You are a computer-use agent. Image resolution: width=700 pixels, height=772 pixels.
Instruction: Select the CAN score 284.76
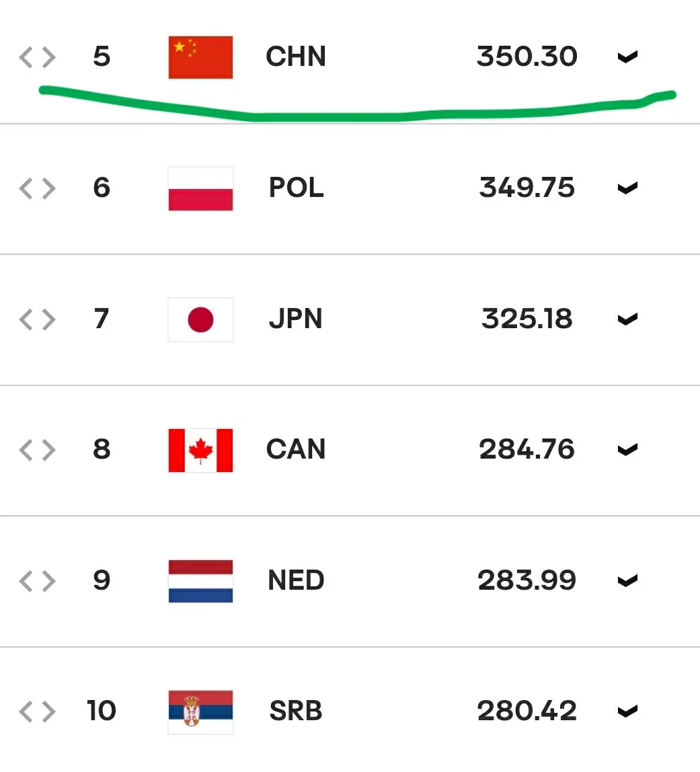(527, 449)
